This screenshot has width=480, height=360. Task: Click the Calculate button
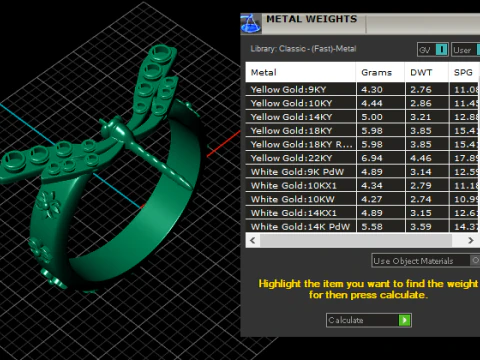click(369, 320)
